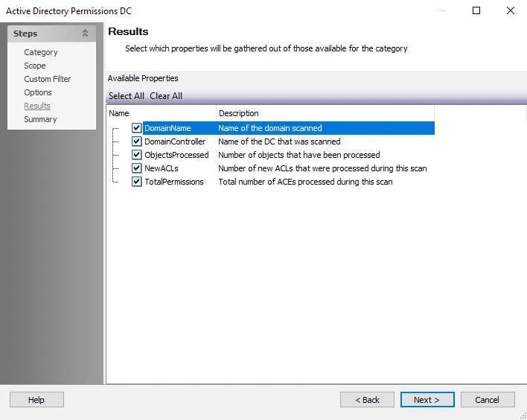The width and height of the screenshot is (527, 420).
Task: Open the Custom Filter step
Action: pyautogui.click(x=48, y=79)
